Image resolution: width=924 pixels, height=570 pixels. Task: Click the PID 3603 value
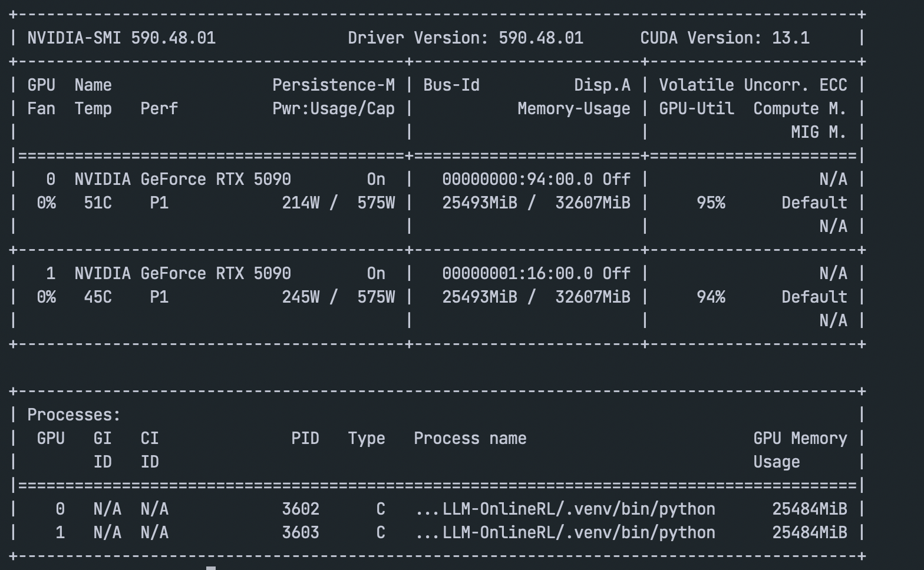coord(301,533)
